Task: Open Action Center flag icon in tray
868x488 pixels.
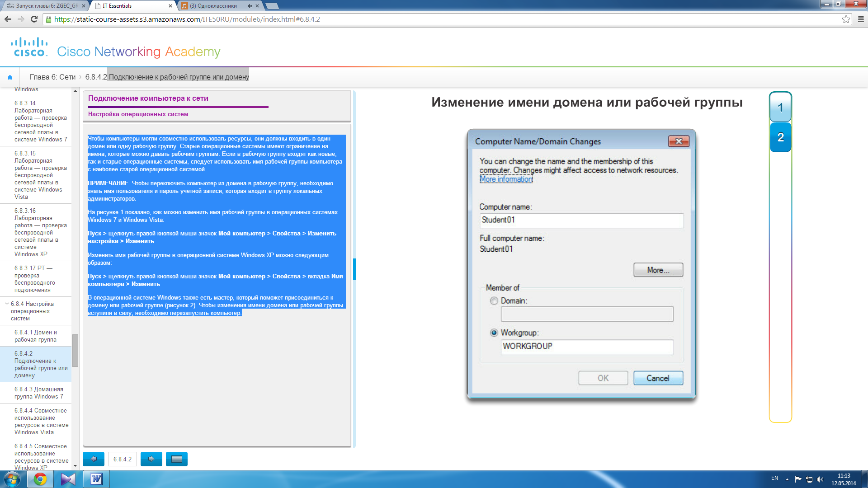Action: pyautogui.click(x=798, y=479)
